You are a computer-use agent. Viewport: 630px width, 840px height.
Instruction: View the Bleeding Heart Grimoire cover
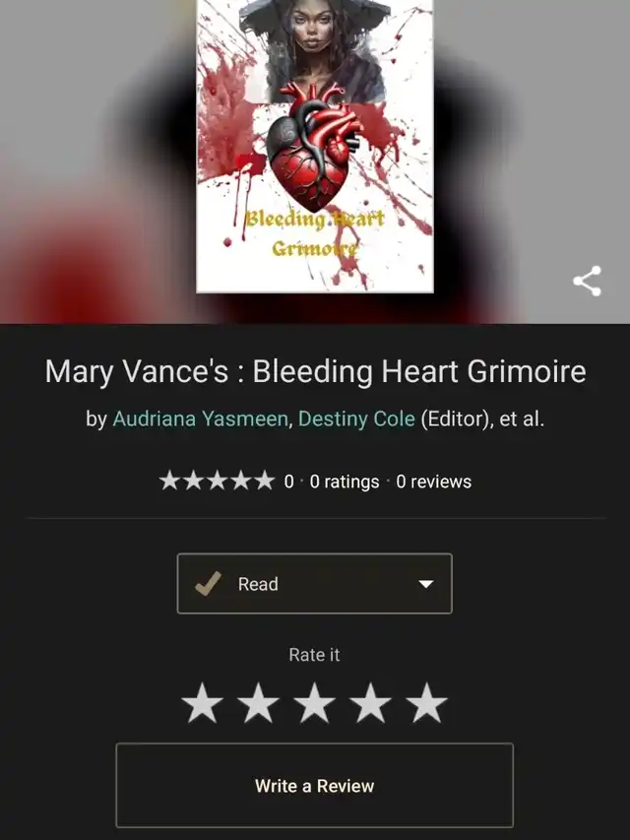[x=315, y=146]
